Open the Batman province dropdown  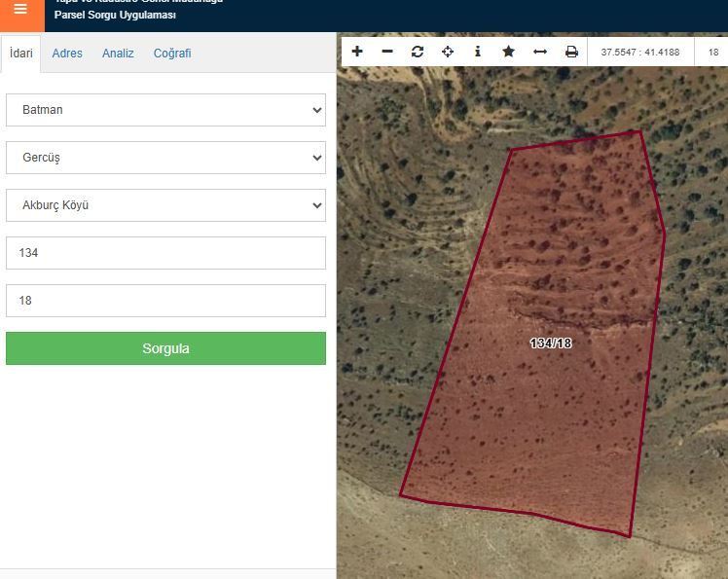coord(165,110)
